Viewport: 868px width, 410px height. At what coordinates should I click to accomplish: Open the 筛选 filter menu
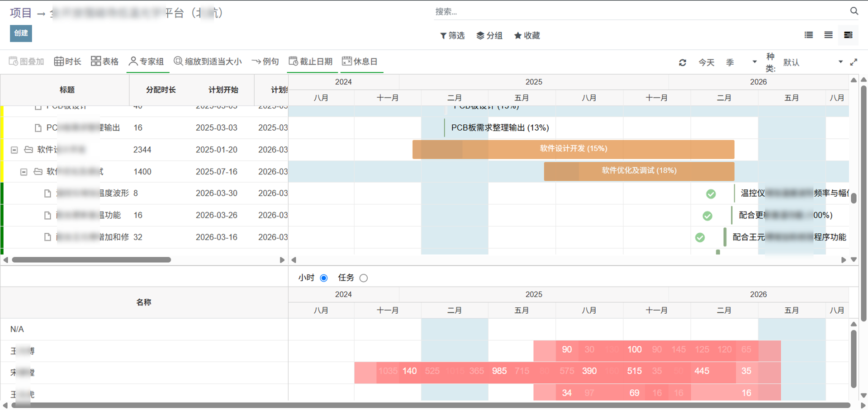[x=452, y=35]
